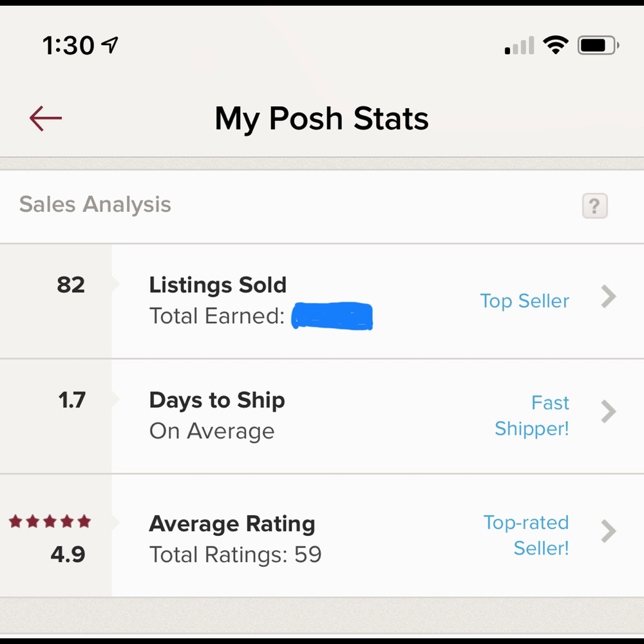Image resolution: width=644 pixels, height=644 pixels.
Task: Tap the Top Seller badge label
Action: point(524,301)
